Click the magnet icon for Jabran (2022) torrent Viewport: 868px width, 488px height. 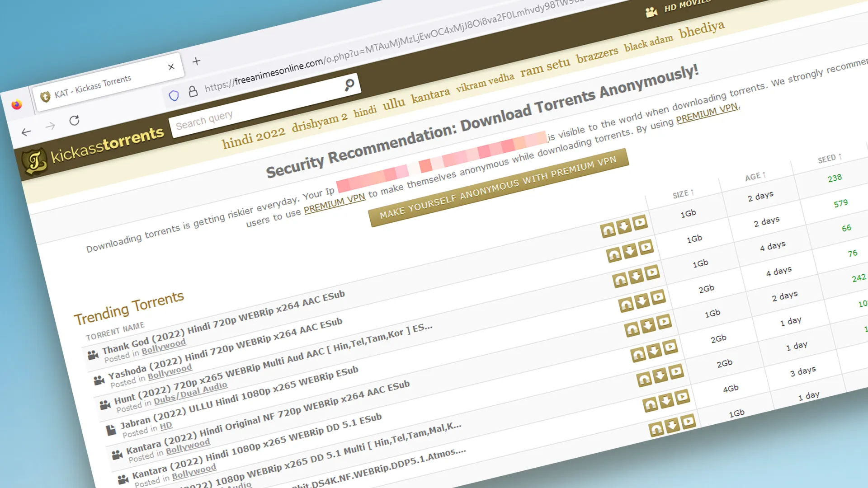(626, 305)
